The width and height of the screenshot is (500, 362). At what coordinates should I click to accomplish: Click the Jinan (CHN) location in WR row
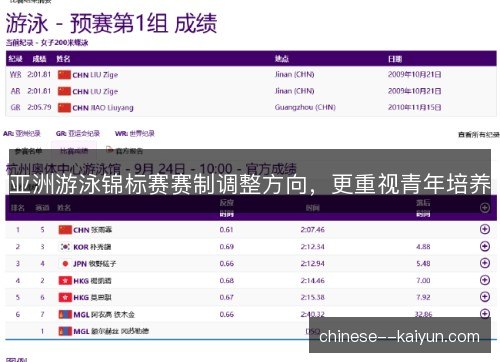(x=294, y=74)
